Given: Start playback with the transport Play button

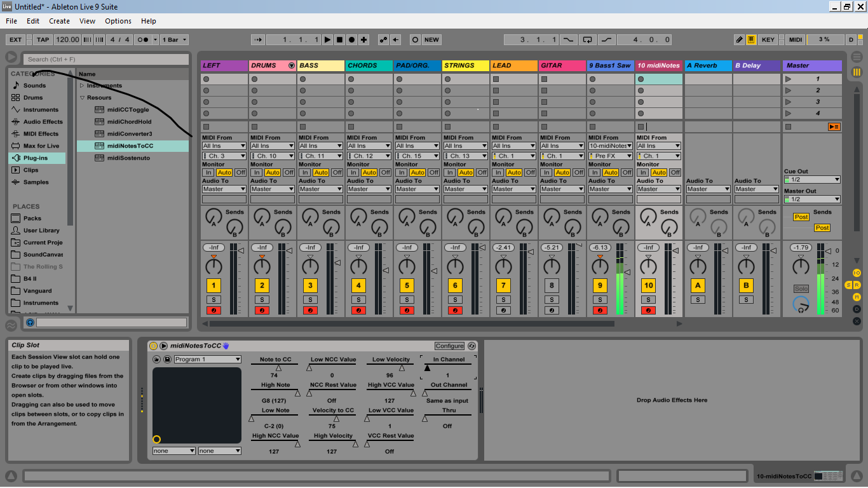Looking at the screenshot, I should point(327,39).
